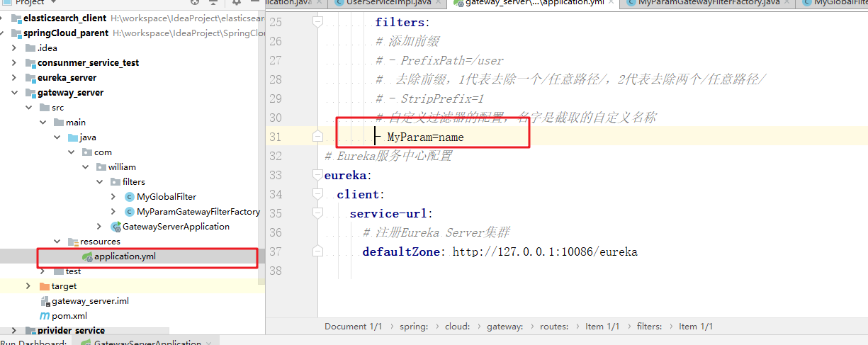
Task: Collapse the main folder
Action: [x=43, y=123]
